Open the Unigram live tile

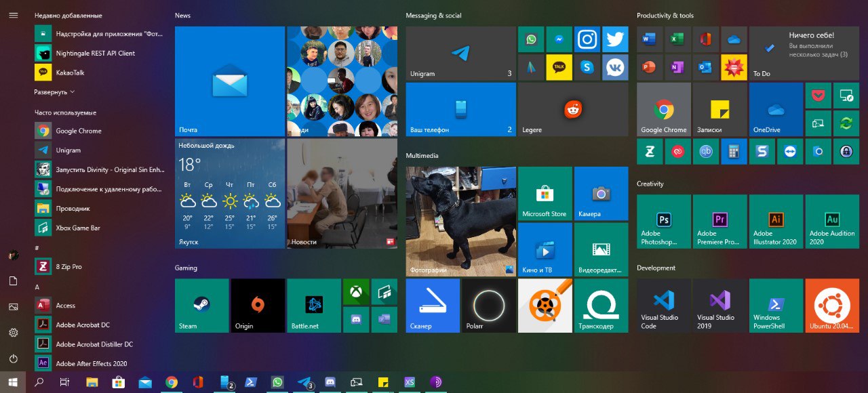461,54
